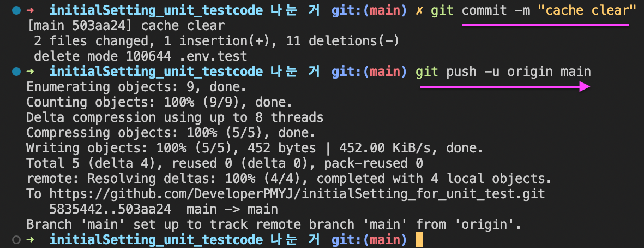644x248 pixels.
Task: Click the blue decoration dot beside git push
Action: click(16, 72)
